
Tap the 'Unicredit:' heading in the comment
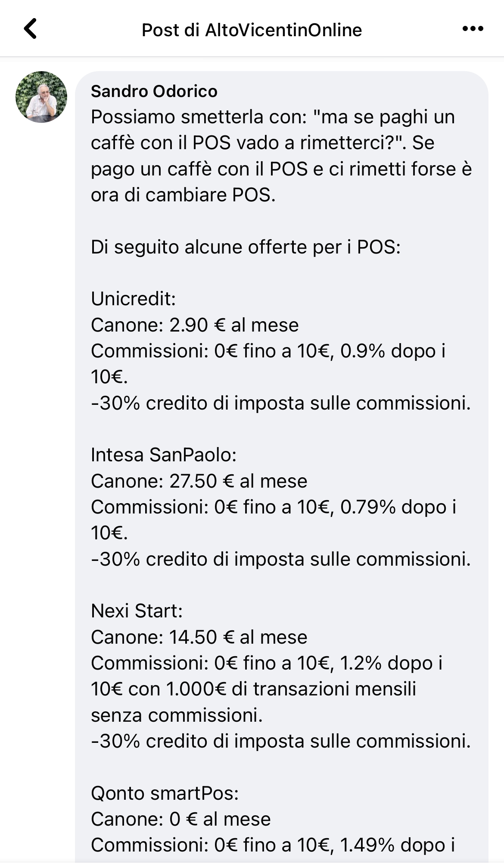point(134,298)
